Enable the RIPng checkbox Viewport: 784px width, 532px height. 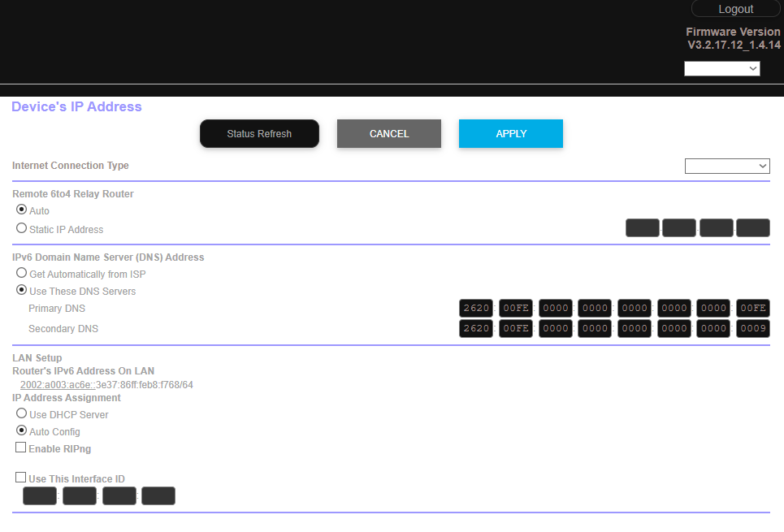[x=21, y=448]
